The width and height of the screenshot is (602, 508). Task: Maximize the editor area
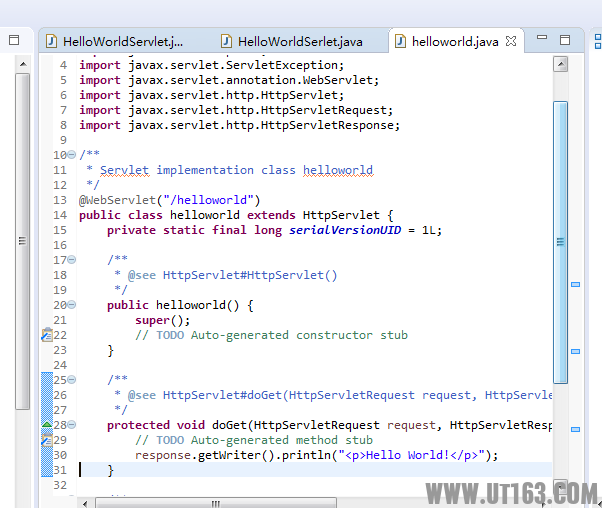565,40
